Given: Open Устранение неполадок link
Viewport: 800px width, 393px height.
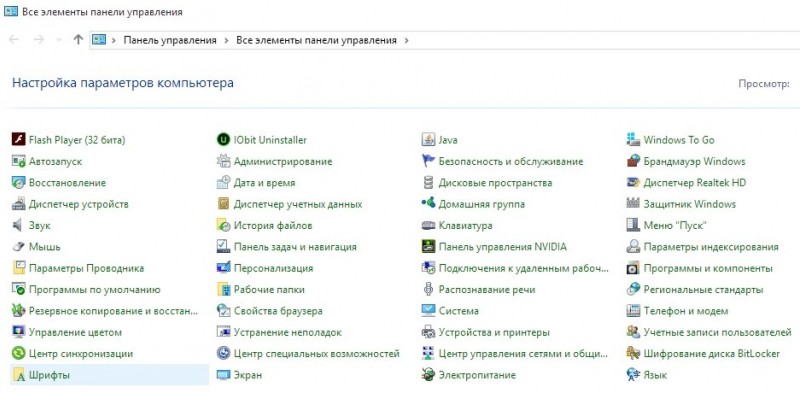Looking at the screenshot, I should click(288, 332).
